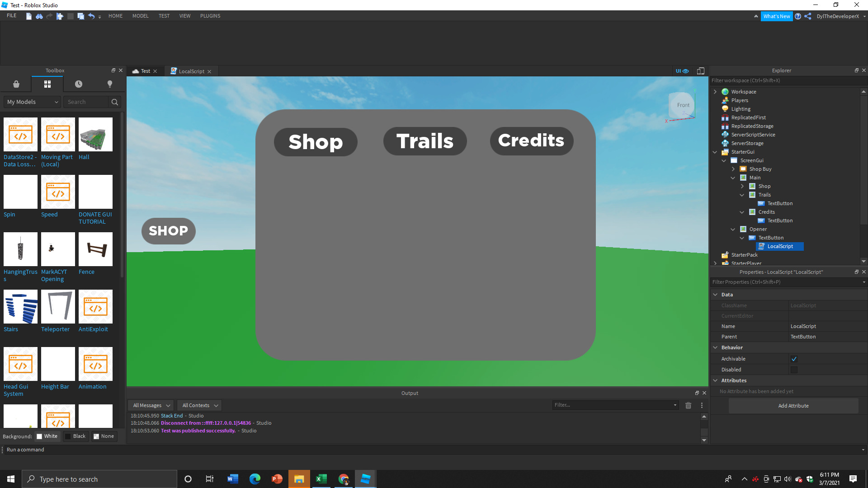Screen dimensions: 868x488
Task: Click the Add Attribute button
Action: click(793, 406)
